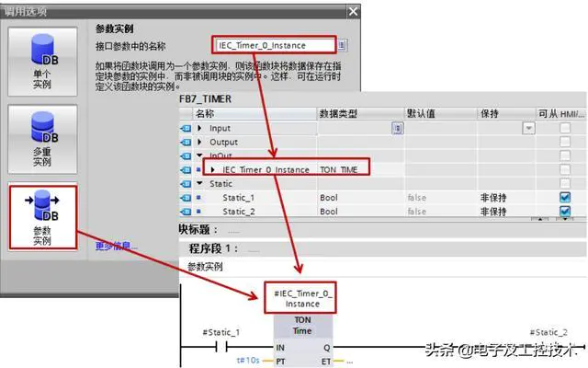Viewport: 588px width, 368px height.
Task: Click the Bool data type of Static_2
Action: tap(329, 212)
